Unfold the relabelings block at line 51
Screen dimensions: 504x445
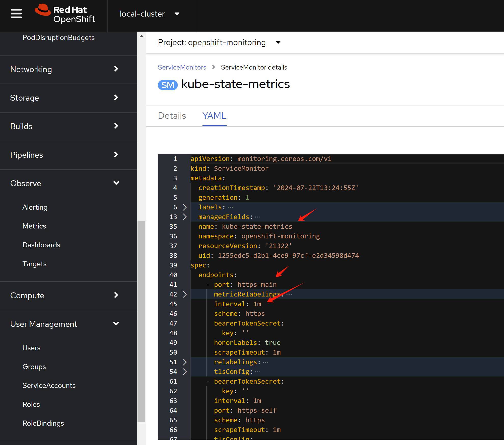coord(185,362)
